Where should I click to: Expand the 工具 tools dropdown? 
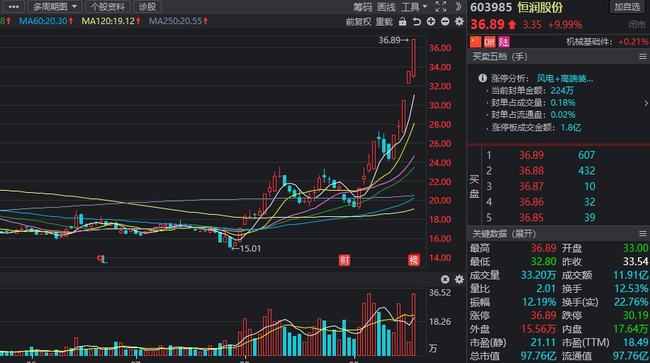[414, 7]
